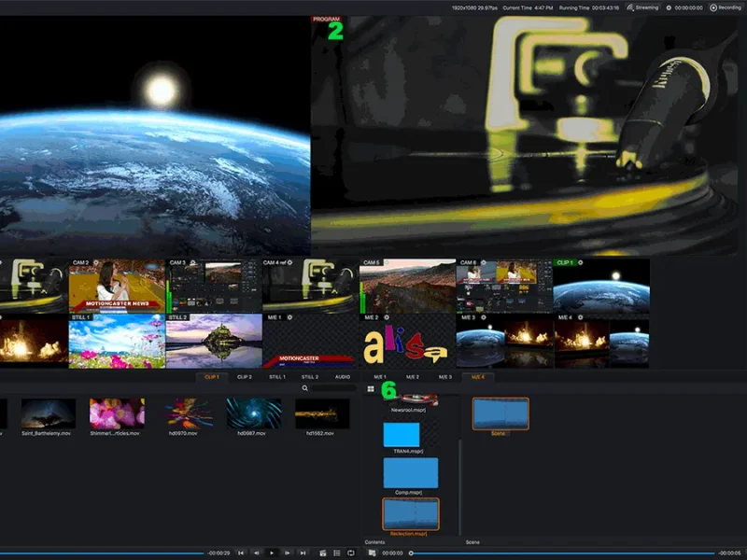This screenshot has height=560, width=747.
Task: Switch to the M/E 4 tab
Action: pos(478,377)
